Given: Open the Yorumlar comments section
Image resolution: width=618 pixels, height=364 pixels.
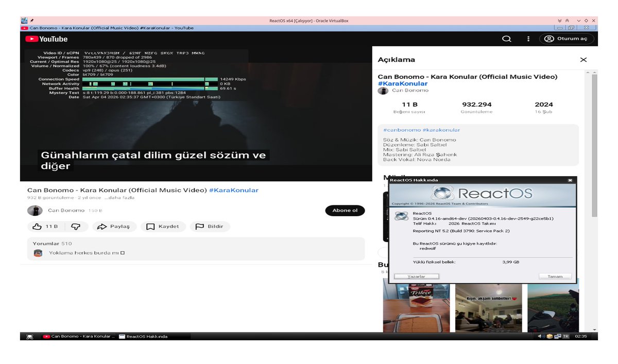Looking at the screenshot, I should coord(196,248).
